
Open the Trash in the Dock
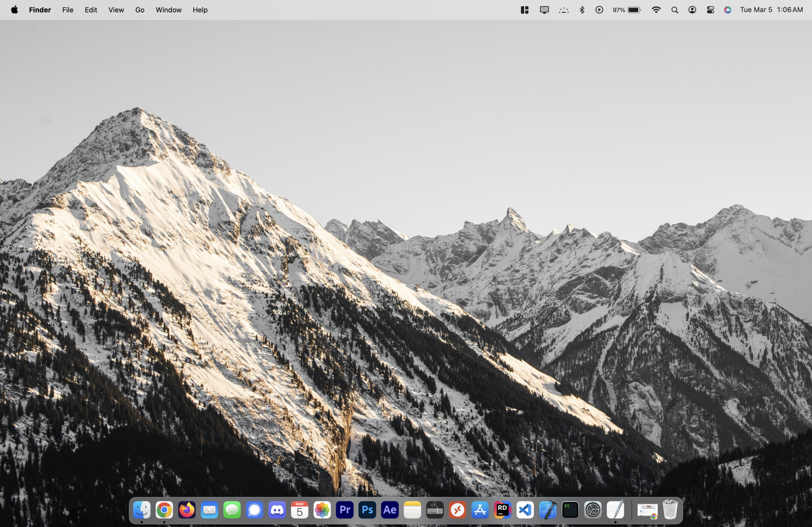click(x=670, y=510)
